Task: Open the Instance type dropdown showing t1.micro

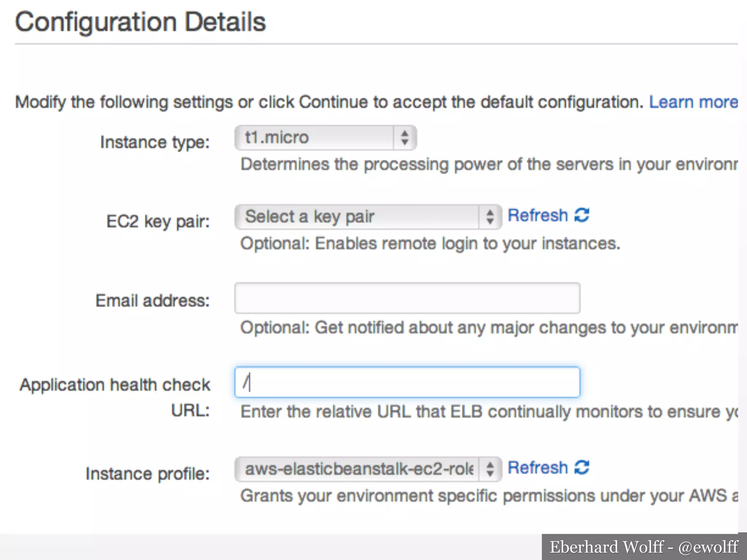Action: [314, 138]
